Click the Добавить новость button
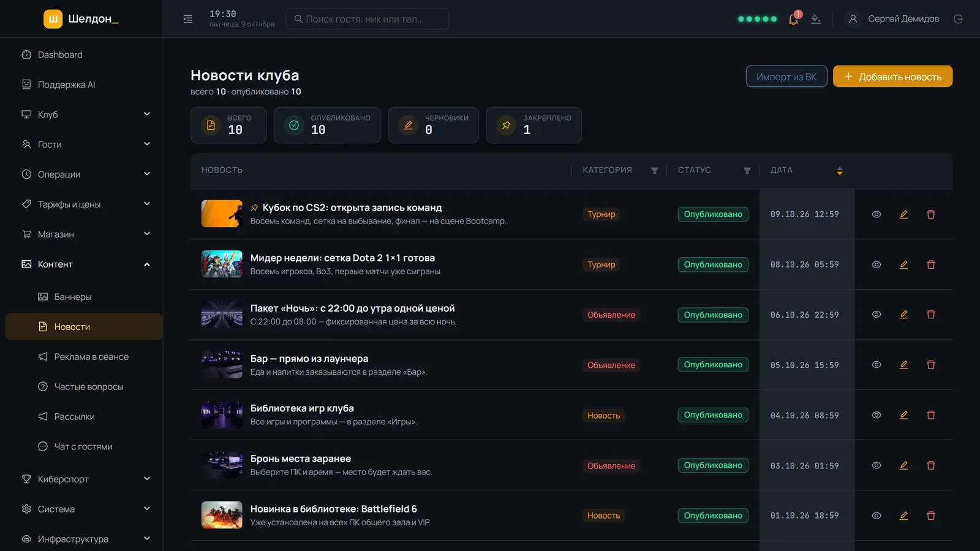 pos(892,77)
